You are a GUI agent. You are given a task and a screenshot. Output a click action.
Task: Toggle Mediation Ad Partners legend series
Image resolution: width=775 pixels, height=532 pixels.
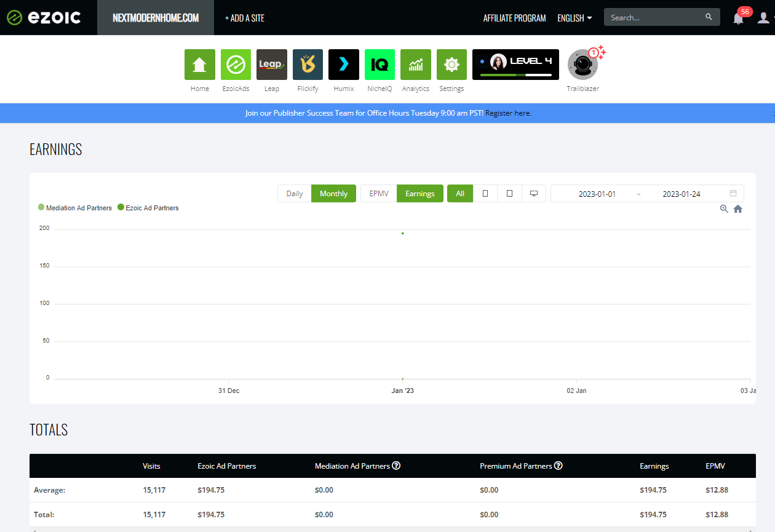pyautogui.click(x=75, y=208)
